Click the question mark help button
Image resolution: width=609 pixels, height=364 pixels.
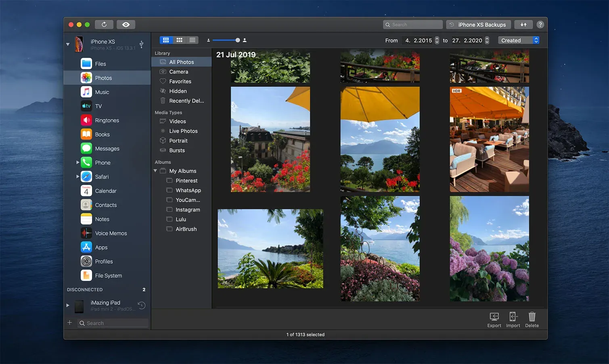540,24
